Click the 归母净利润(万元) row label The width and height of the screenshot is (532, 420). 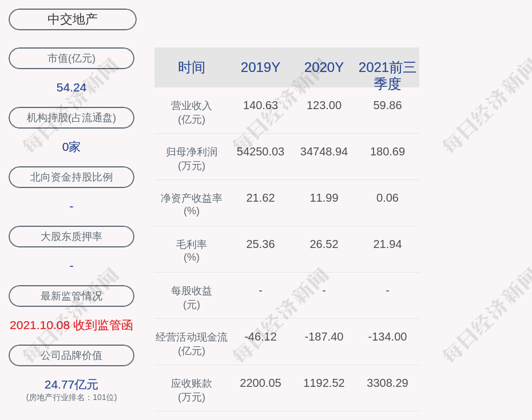pyautogui.click(x=192, y=159)
